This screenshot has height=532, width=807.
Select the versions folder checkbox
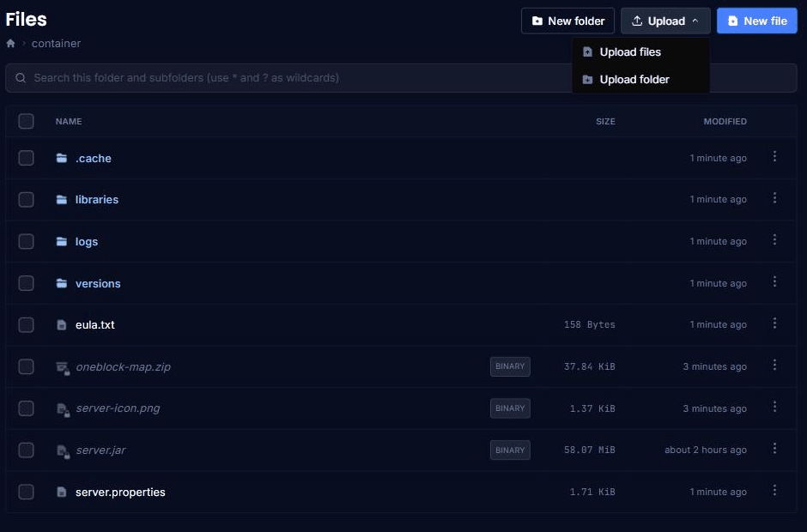pyautogui.click(x=27, y=283)
